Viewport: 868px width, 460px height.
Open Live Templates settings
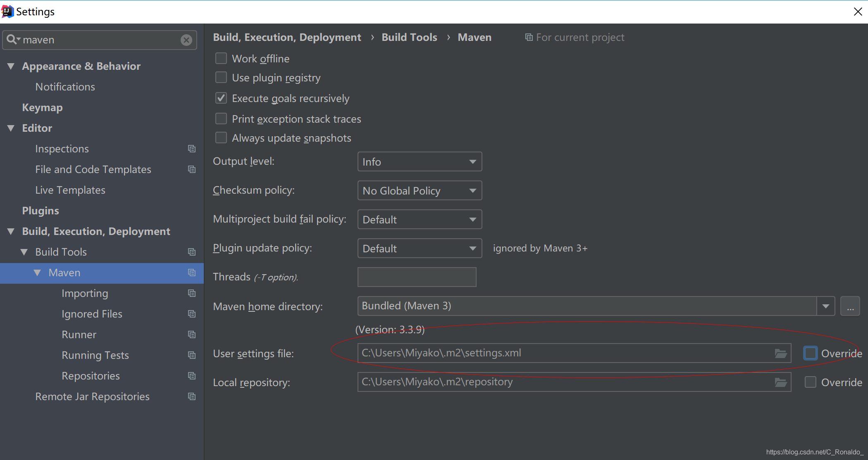[x=70, y=190]
